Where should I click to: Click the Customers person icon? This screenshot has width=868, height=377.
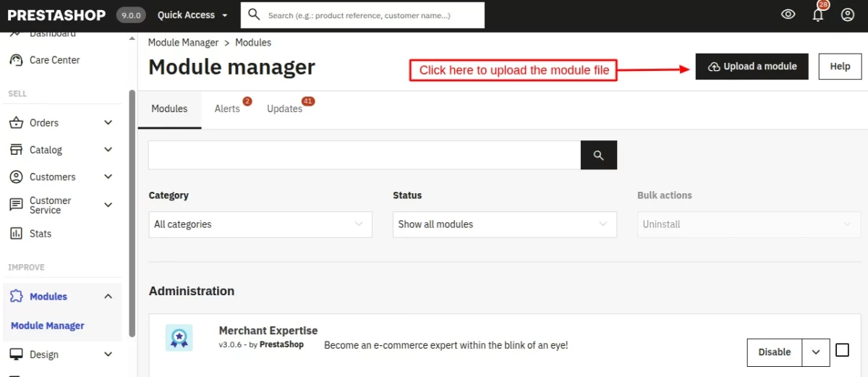pos(16,177)
